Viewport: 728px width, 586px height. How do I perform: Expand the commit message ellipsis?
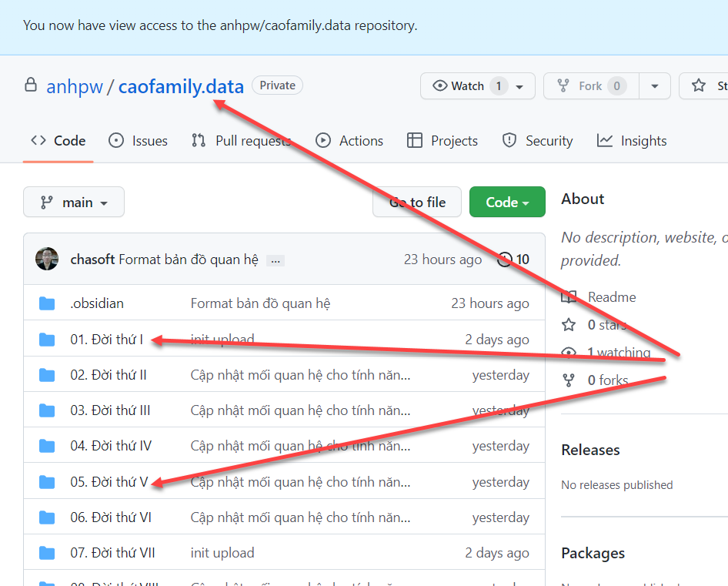276,260
